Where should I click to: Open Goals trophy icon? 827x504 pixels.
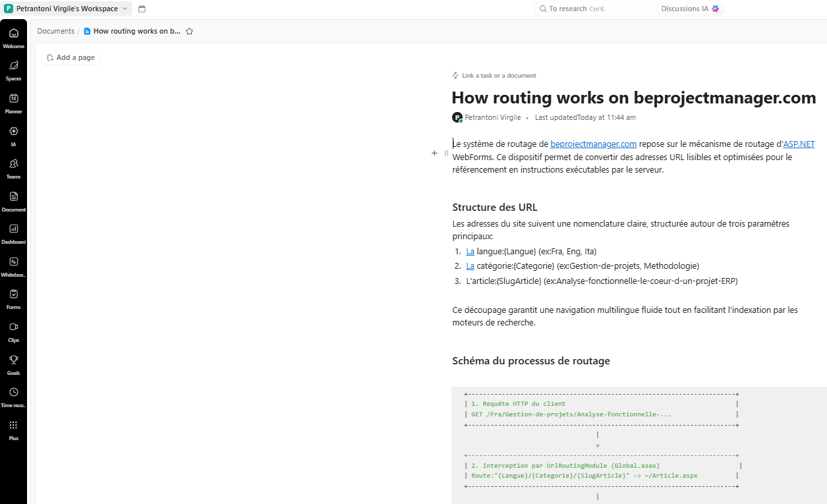(13, 360)
